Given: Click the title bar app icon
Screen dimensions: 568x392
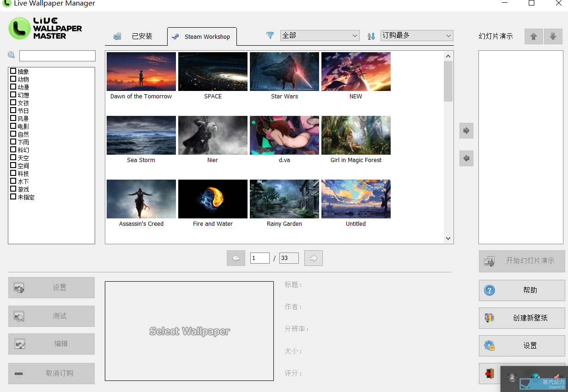Looking at the screenshot, I should tap(6, 3).
